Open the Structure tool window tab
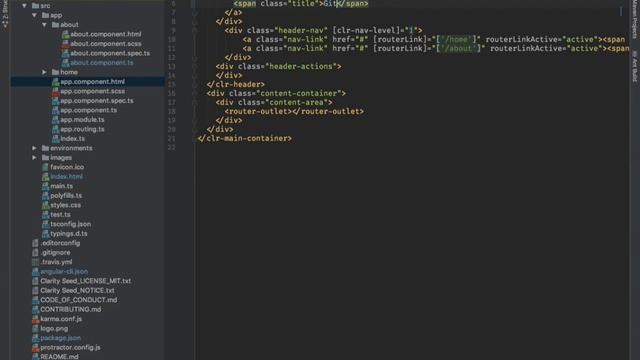Screen dimensions: 640x360 (5, 14)
